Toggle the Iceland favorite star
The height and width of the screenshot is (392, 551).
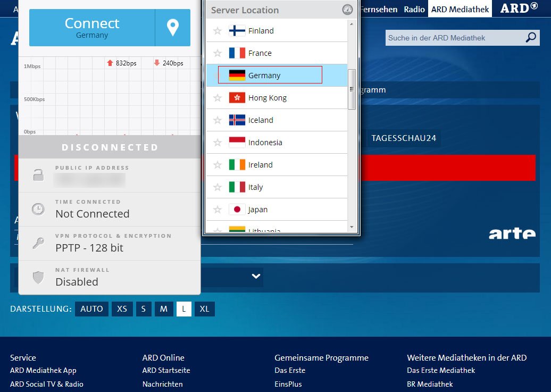click(218, 120)
